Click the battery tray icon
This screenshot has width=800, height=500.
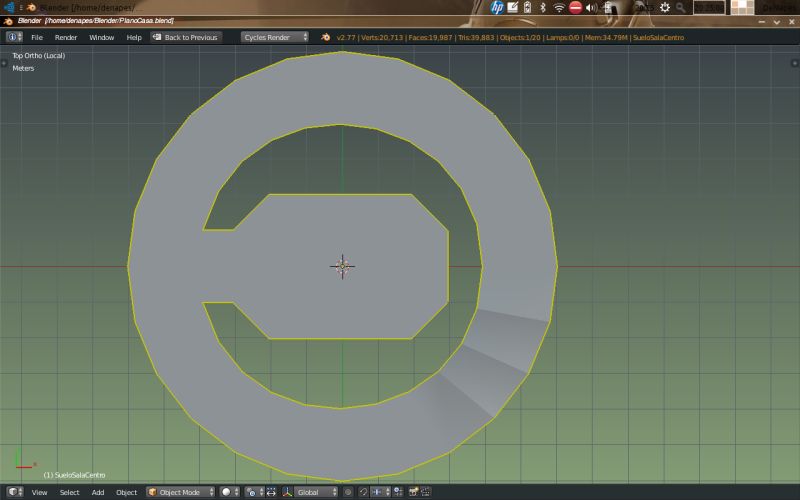click(x=528, y=7)
